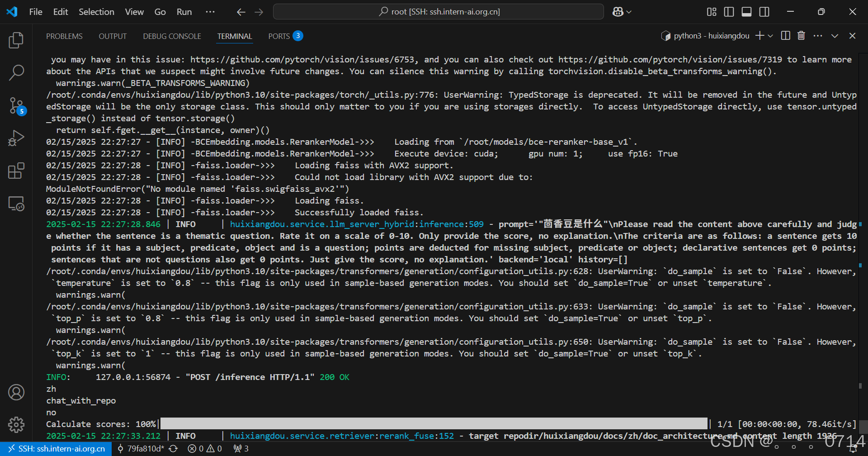Viewport: 868px width, 456px height.
Task: Open github.com/pytorch/vision/issues/7319 link
Action: [x=670, y=60]
